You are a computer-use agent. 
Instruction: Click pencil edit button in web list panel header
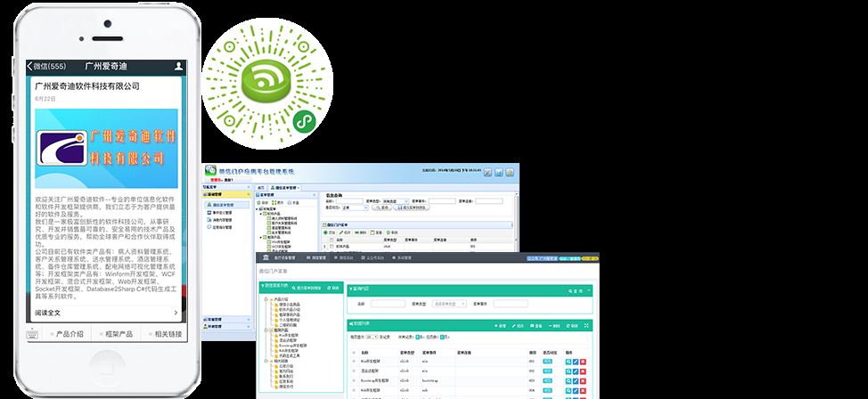[518, 326]
